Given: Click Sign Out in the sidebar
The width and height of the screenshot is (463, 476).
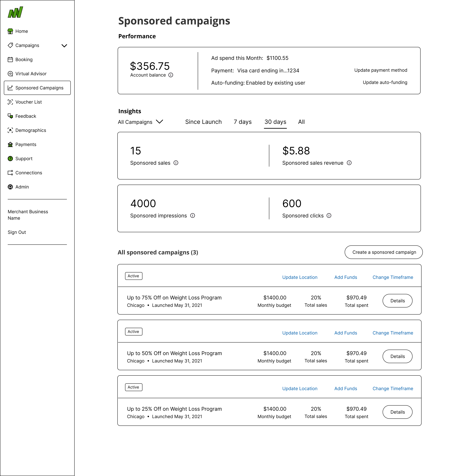Looking at the screenshot, I should pos(17,232).
